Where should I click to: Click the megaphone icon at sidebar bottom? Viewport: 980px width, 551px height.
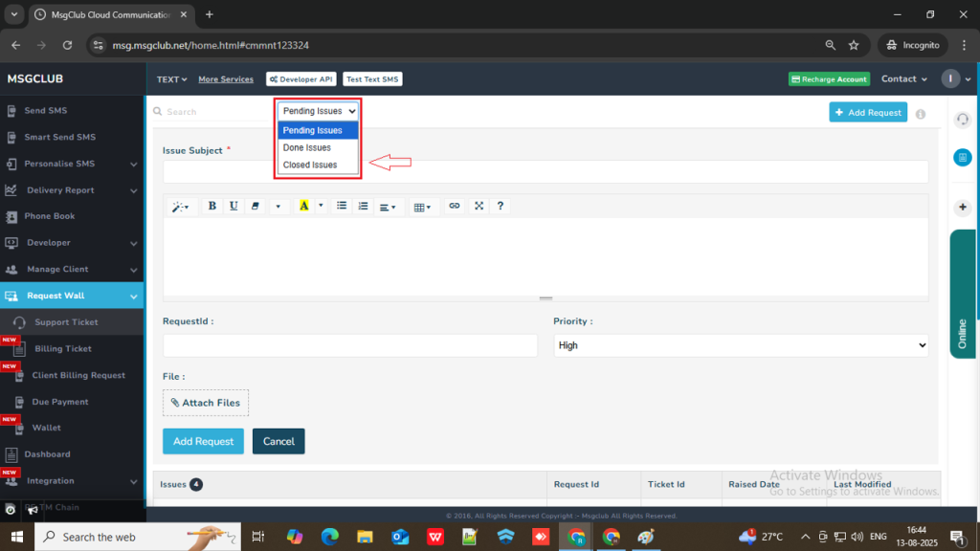[x=33, y=511]
